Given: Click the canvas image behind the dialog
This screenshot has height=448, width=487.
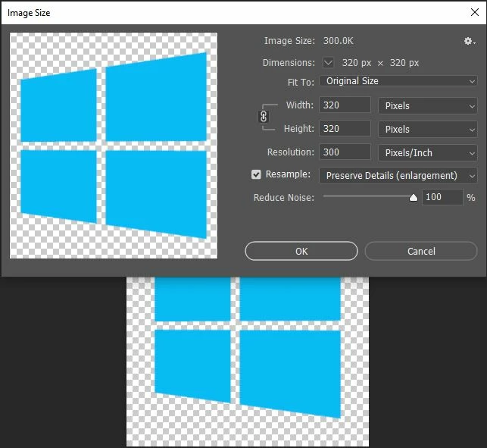Looking at the screenshot, I should [248, 362].
